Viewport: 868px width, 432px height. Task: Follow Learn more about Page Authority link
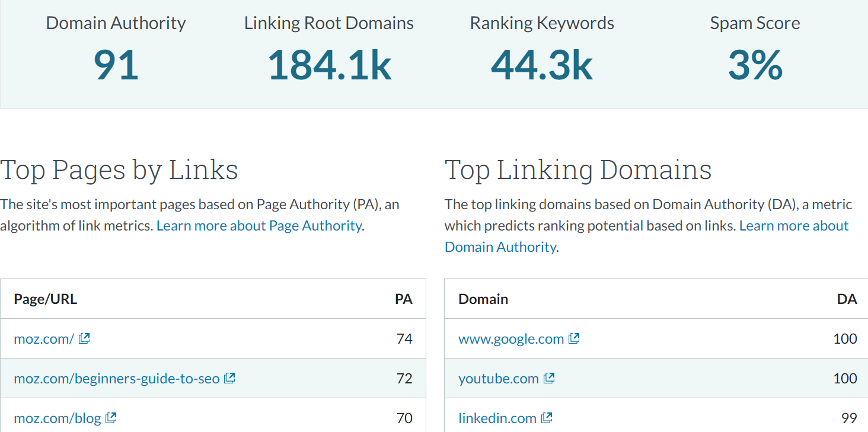259,226
